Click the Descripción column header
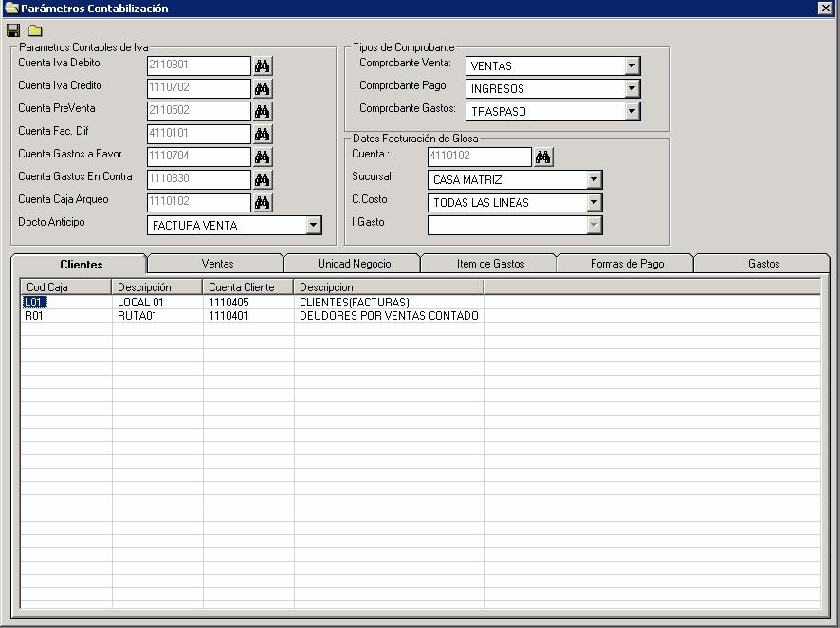The width and height of the screenshot is (840, 628). pos(157,287)
